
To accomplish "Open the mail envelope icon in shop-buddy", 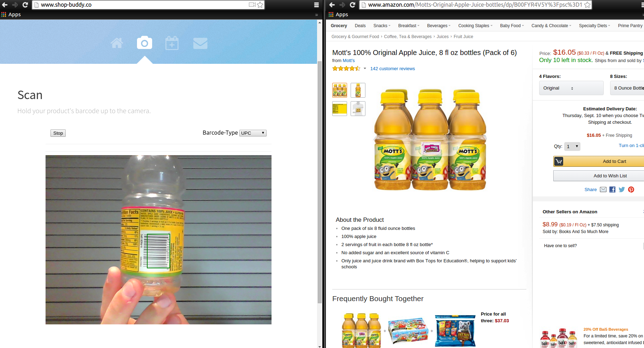I will (x=200, y=43).
